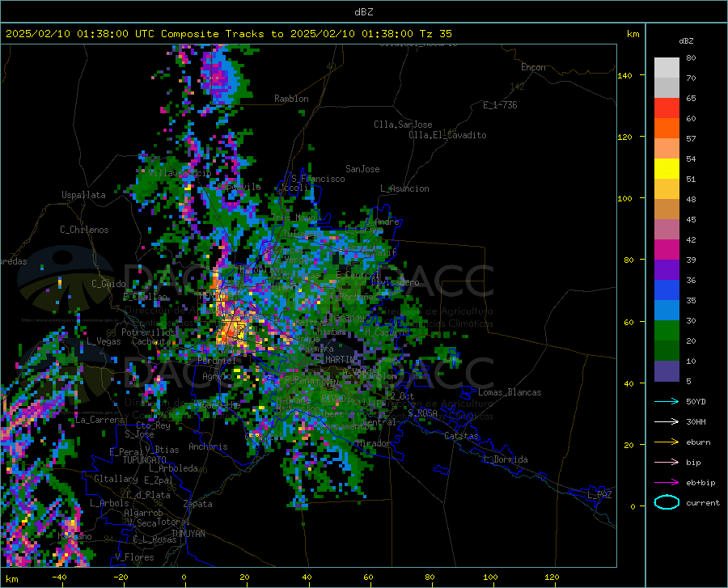
Task: Click the 'Ramblon' map label
Action: coord(291,99)
